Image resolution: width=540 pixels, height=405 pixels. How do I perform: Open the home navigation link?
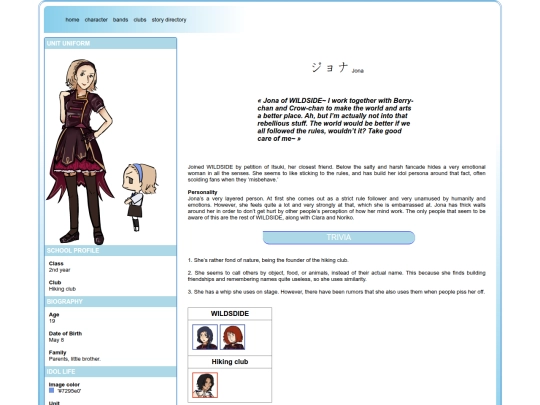72,20
